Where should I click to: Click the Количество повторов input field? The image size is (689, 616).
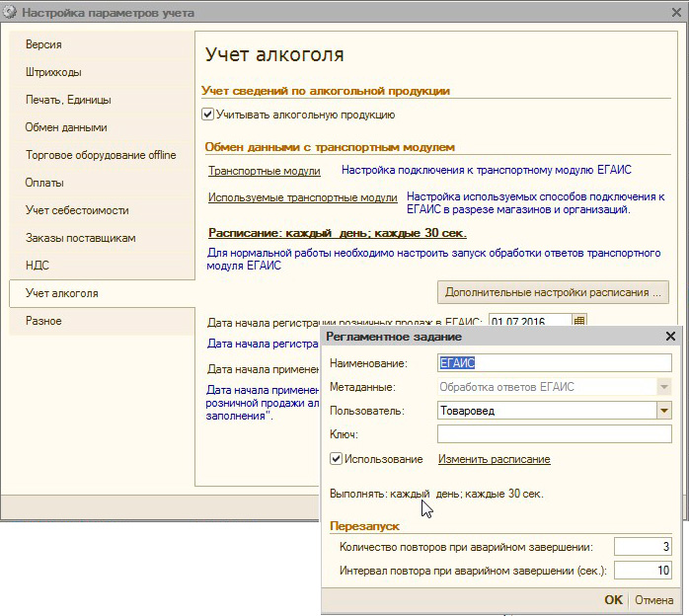coord(642,547)
